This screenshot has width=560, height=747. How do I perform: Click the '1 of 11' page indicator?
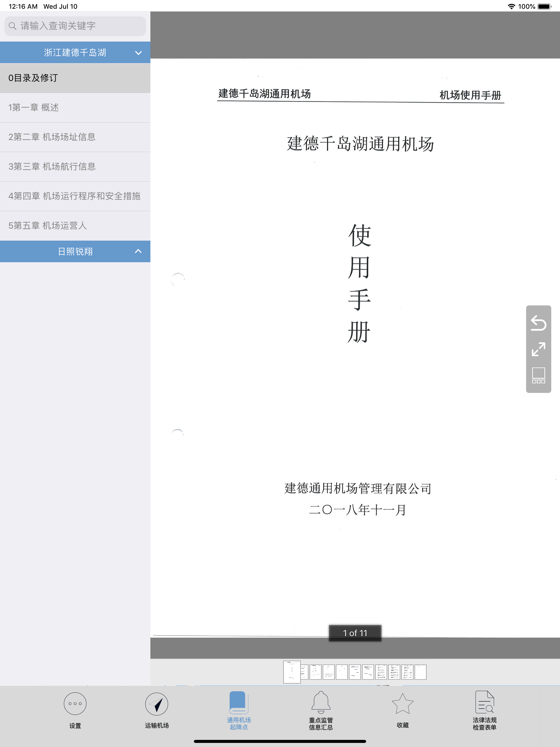[x=355, y=633]
